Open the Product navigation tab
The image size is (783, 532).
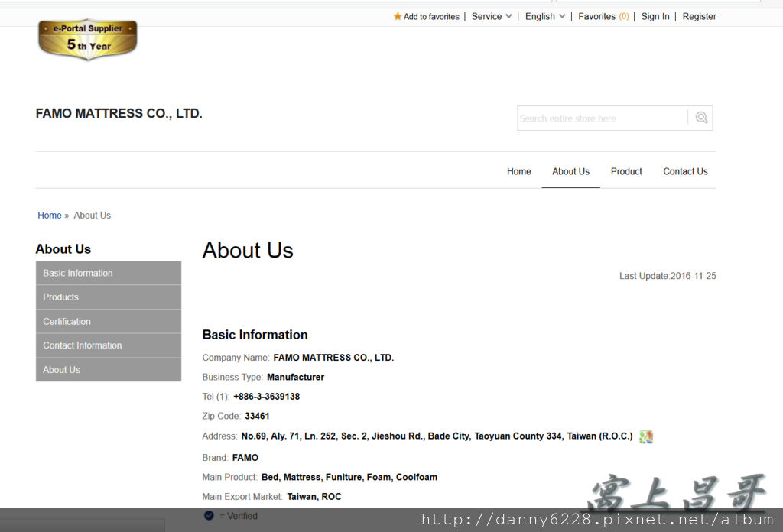[626, 171]
